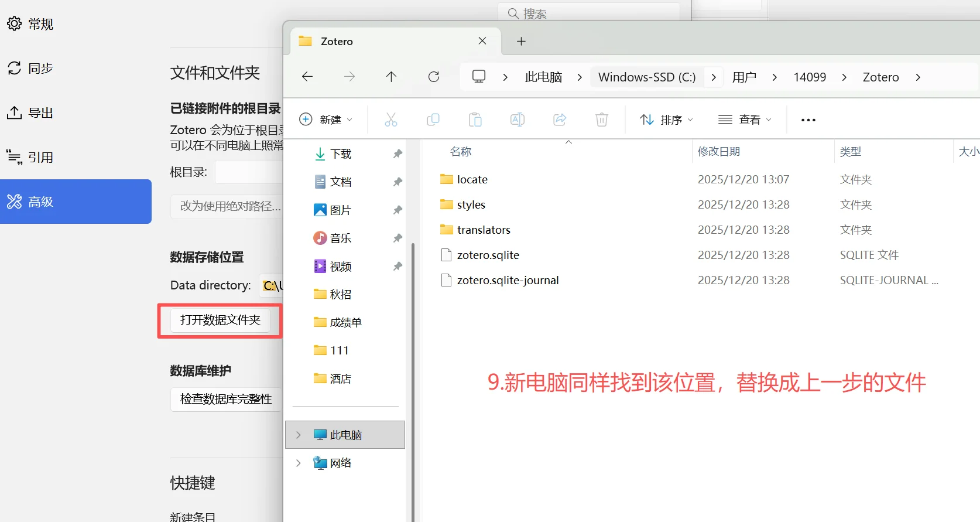
Task: Open the 酒店 folder in sidebar
Action: (x=341, y=378)
